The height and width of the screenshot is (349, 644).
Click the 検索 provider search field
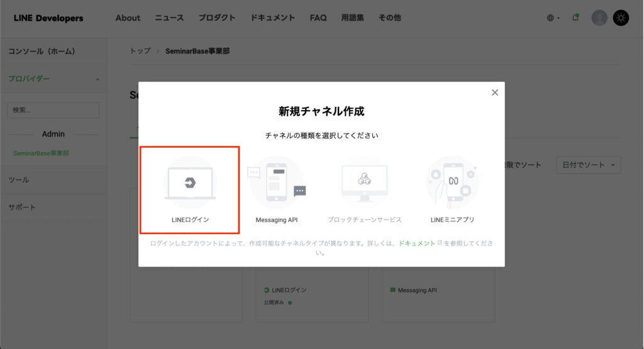point(53,110)
